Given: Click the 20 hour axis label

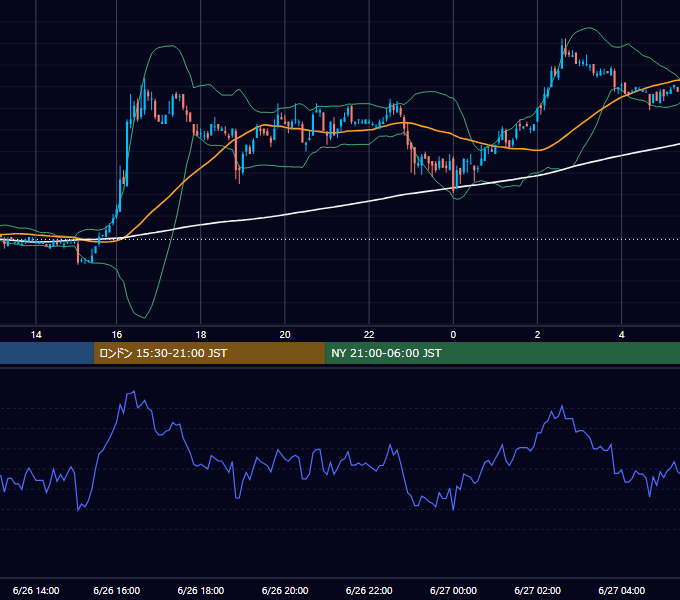Looking at the screenshot, I should point(285,335).
